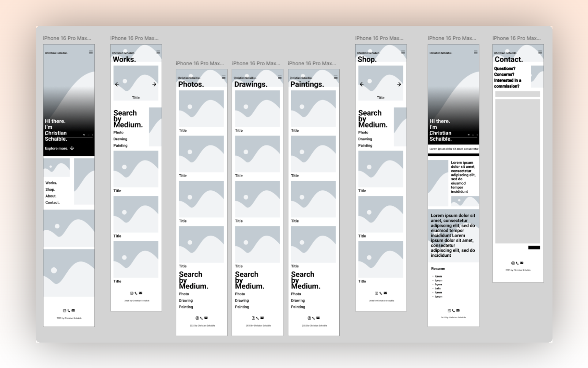Viewport: 588px width, 368px height.
Task: Click Drawing under Search by Medium on Shop page
Action: pos(365,139)
